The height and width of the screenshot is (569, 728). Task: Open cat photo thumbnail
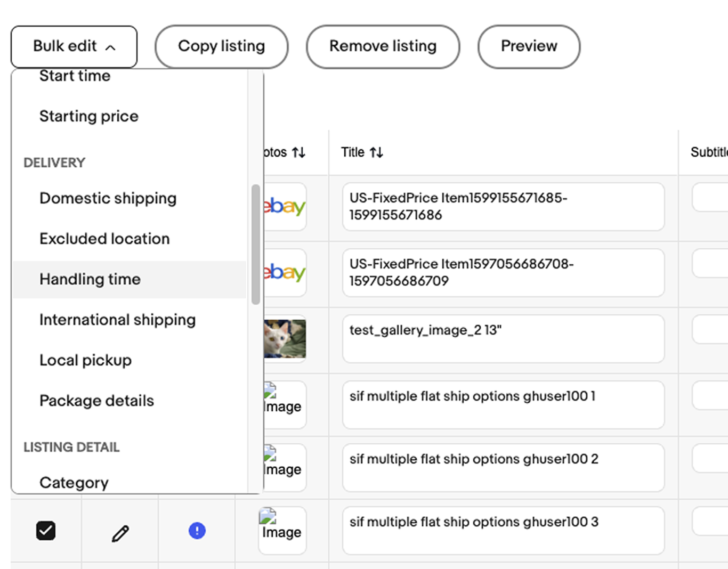(x=285, y=339)
